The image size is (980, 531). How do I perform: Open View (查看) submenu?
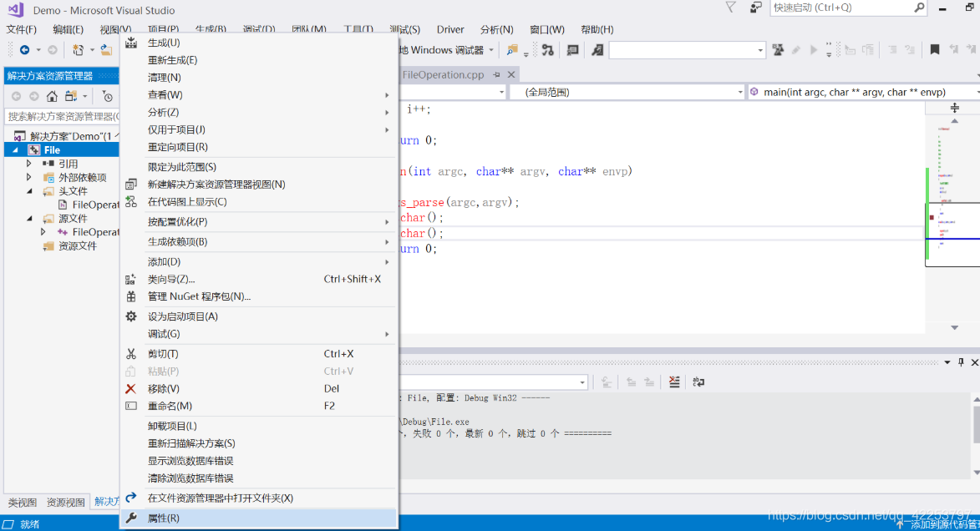tap(259, 95)
